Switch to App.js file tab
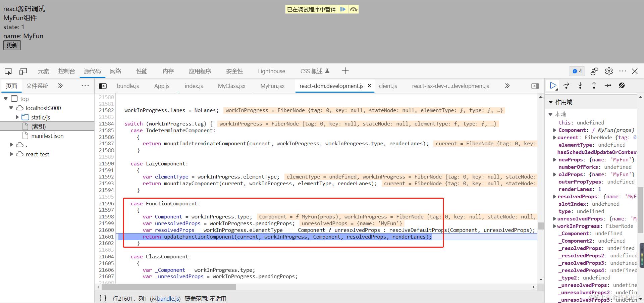 (x=162, y=86)
